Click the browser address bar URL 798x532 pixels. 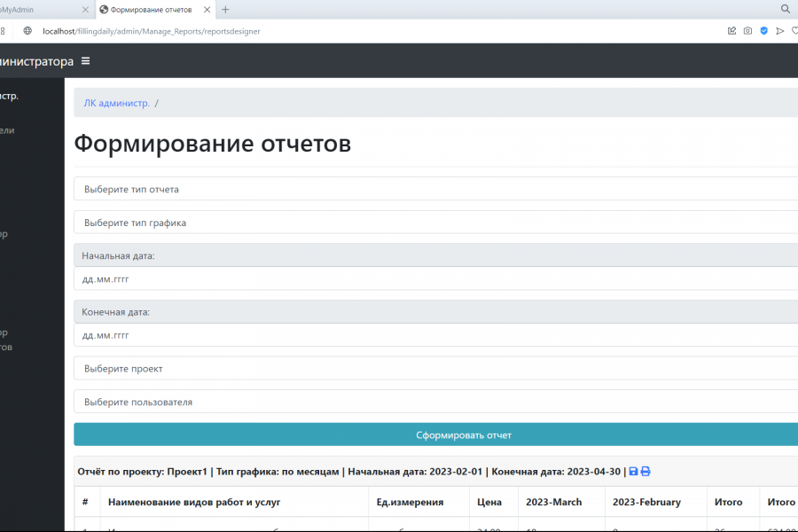tap(151, 31)
